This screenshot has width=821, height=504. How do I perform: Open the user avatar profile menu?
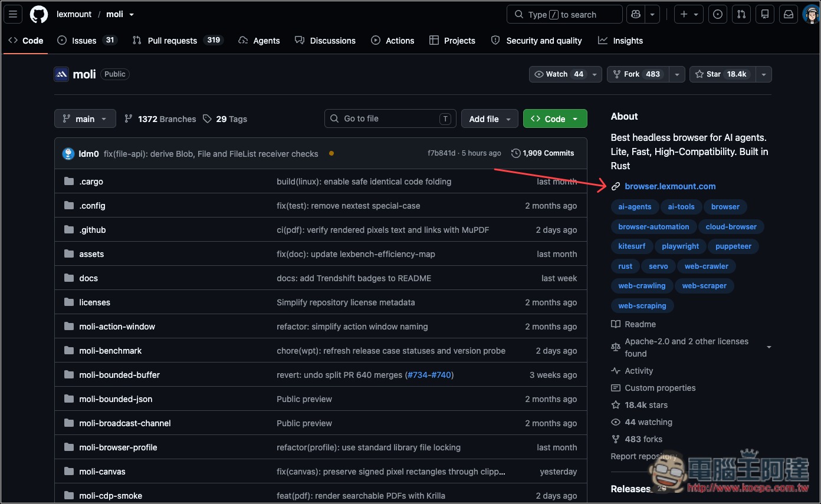(812, 14)
